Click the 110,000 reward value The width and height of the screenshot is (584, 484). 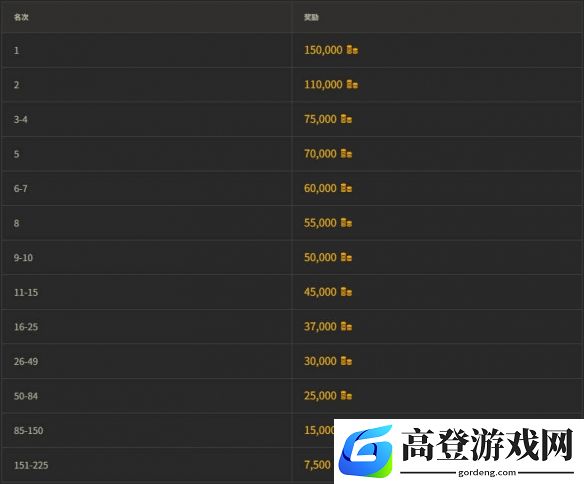pos(323,85)
